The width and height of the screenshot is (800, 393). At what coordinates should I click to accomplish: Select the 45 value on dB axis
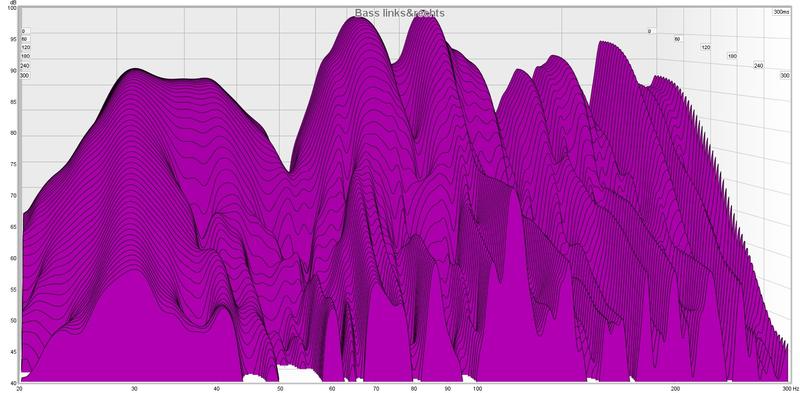click(13, 352)
